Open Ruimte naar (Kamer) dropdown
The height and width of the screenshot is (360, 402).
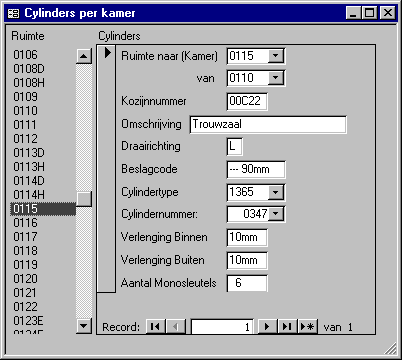click(276, 56)
